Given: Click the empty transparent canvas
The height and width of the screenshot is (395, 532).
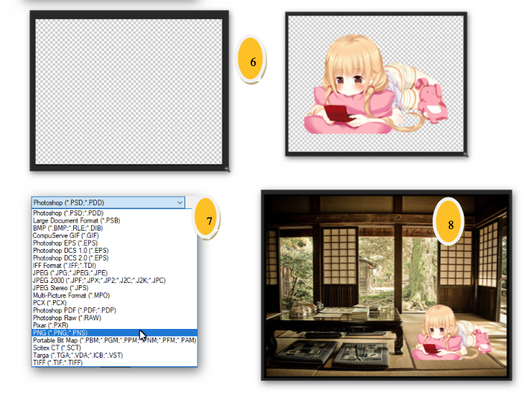Looking at the screenshot, I should (128, 91).
